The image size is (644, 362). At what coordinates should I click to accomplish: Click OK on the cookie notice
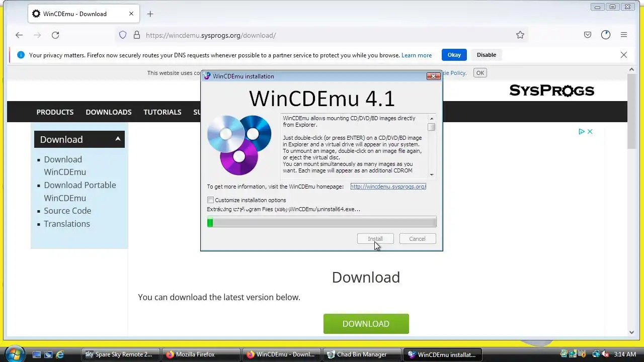[480, 73]
